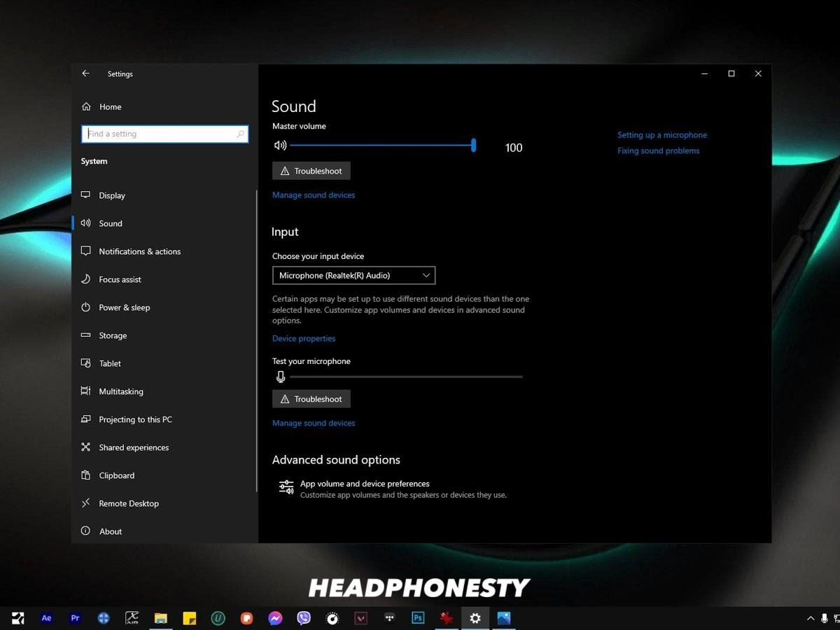Click the microphone icon under Test your microphone

(x=281, y=377)
